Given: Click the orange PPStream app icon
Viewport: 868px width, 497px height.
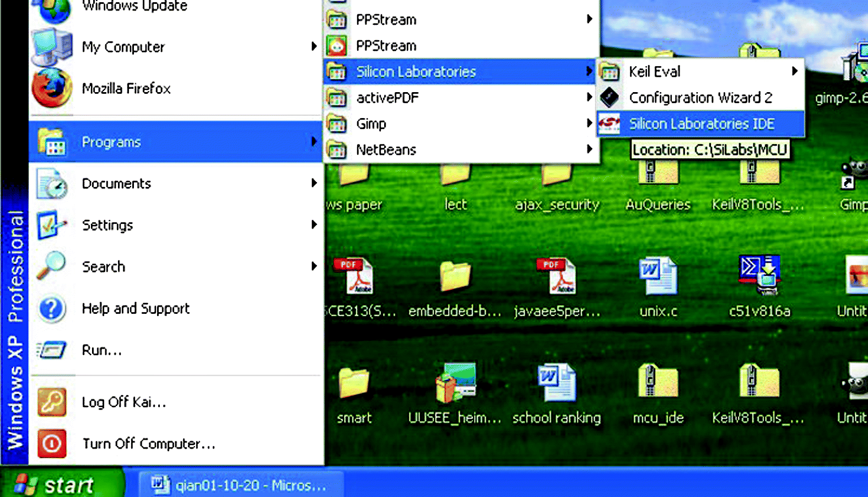Looking at the screenshot, I should 337,46.
